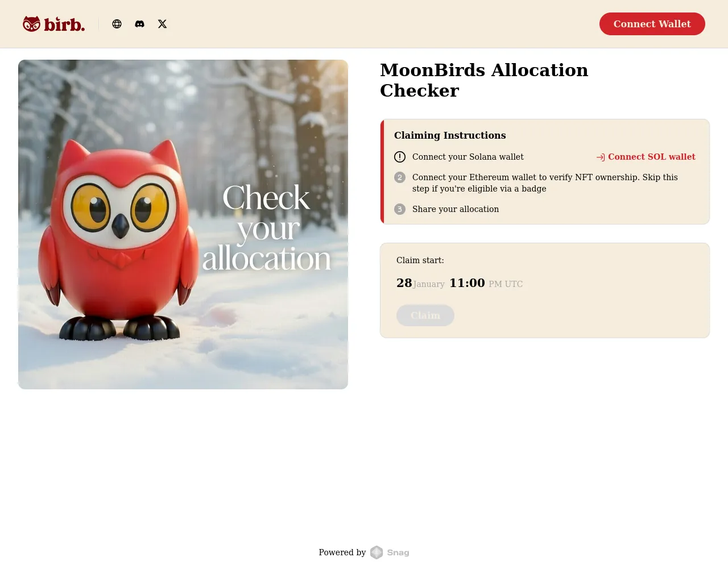Open the X social icon
This screenshot has width=728, height=582.
click(x=162, y=24)
